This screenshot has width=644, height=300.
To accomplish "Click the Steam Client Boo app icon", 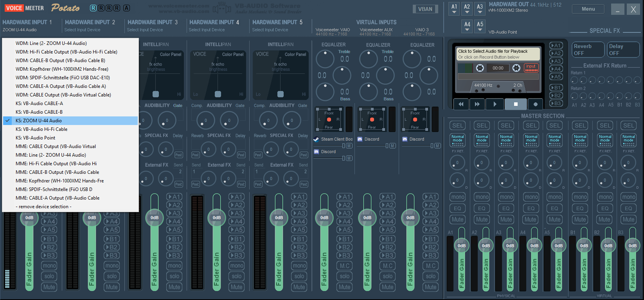I will (x=316, y=139).
